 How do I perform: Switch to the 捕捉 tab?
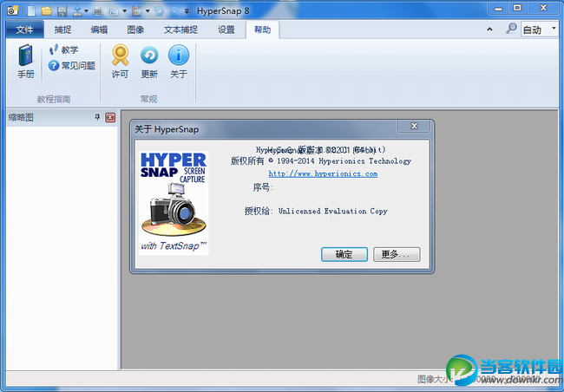pos(63,29)
